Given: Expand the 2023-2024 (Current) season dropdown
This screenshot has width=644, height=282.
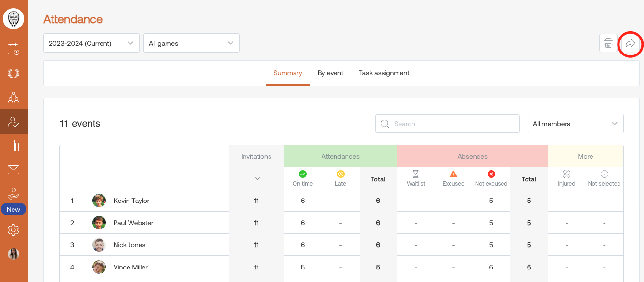Looking at the screenshot, I should point(91,43).
